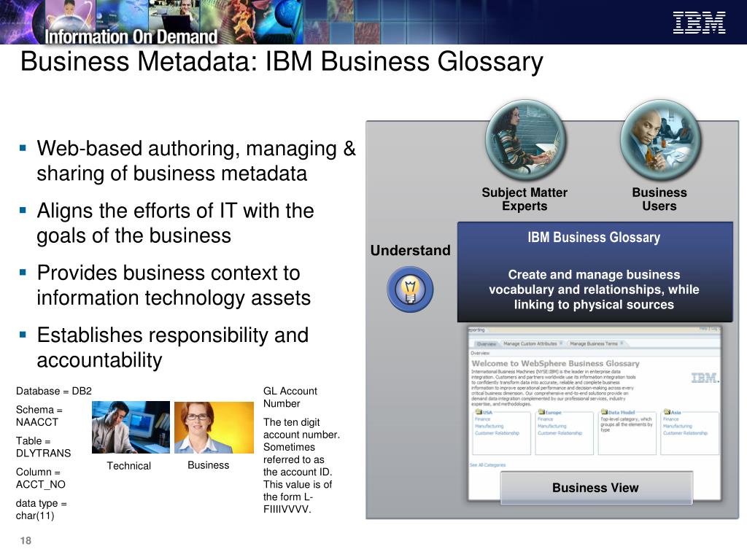Image resolution: width=747 pixels, height=560 pixels.
Task: Open Customer Relationship under USA category
Action: pyautogui.click(x=497, y=433)
